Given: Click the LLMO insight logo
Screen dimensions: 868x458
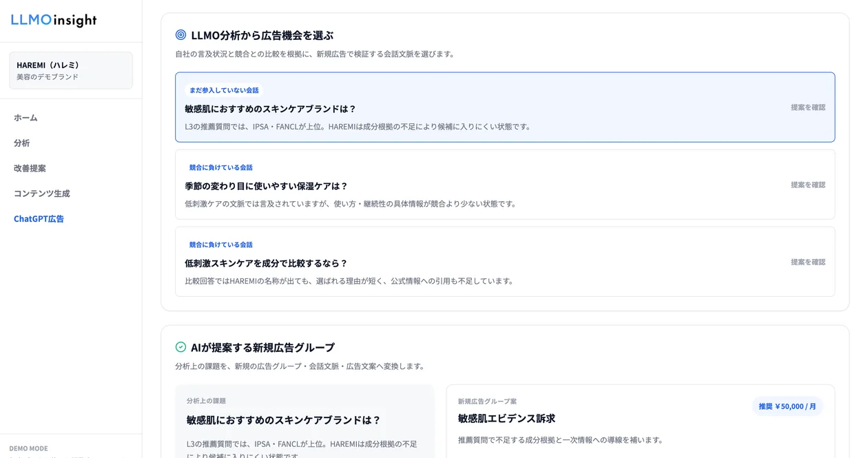Looking at the screenshot, I should (54, 21).
